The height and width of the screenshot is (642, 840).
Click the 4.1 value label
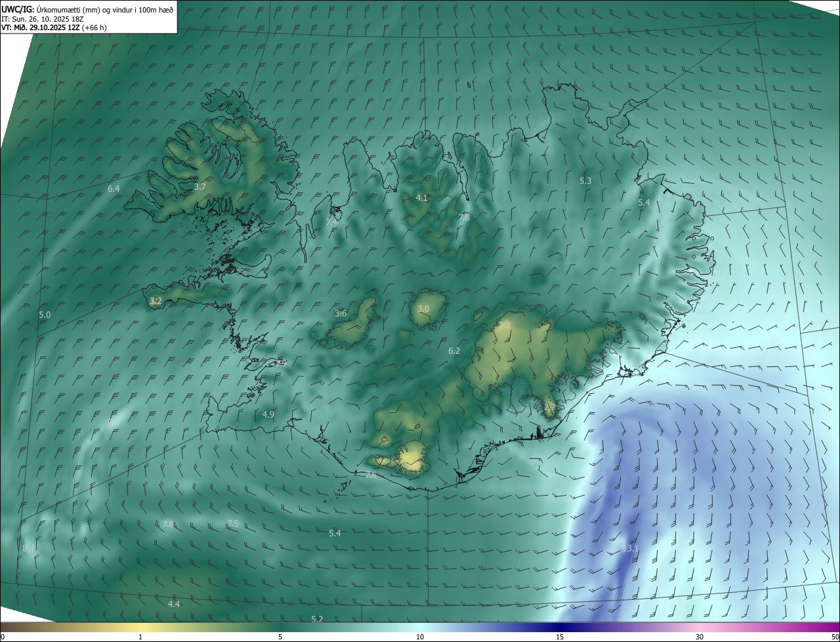[x=422, y=198]
